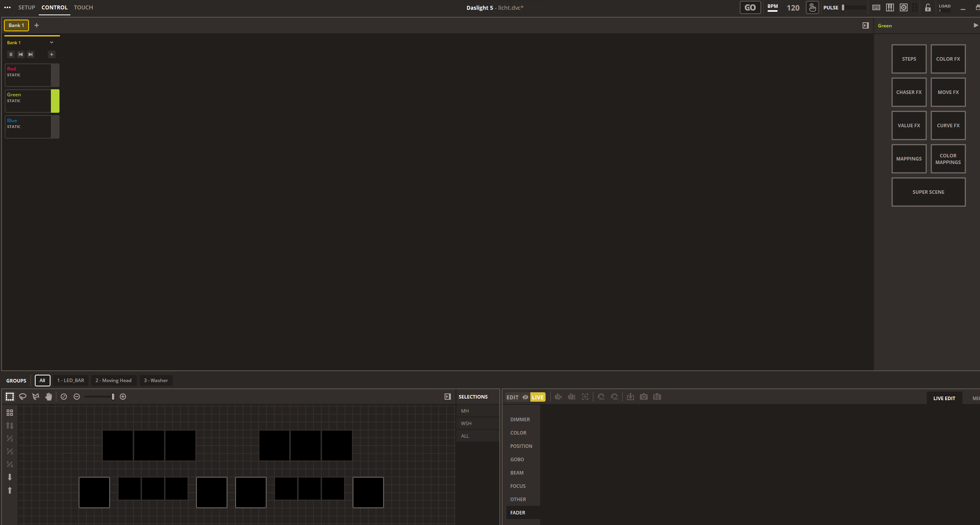Viewport: 980px width, 525px height.
Task: Select the hand pan tool
Action: 49,397
